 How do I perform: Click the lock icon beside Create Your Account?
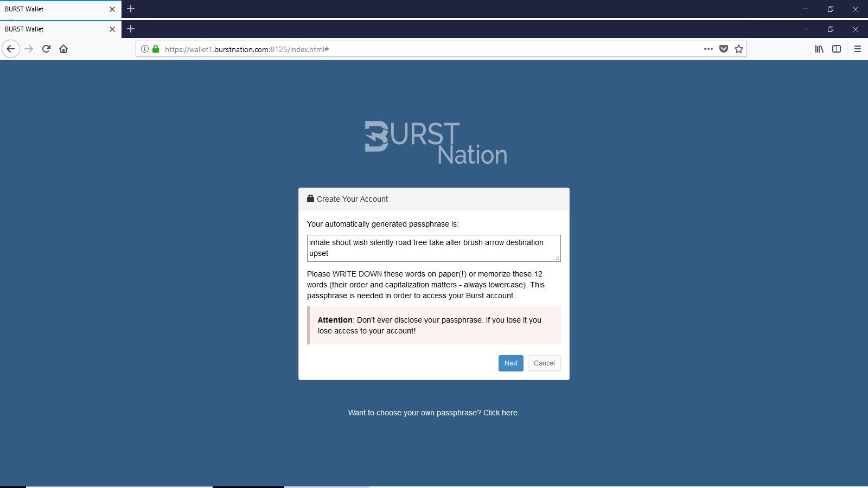coord(311,198)
